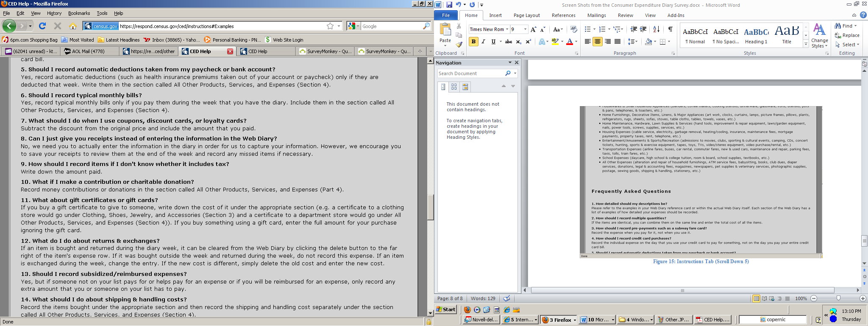This screenshot has height=326, width=868.
Task: Click the Firefox search magnifier icon
Action: click(426, 26)
